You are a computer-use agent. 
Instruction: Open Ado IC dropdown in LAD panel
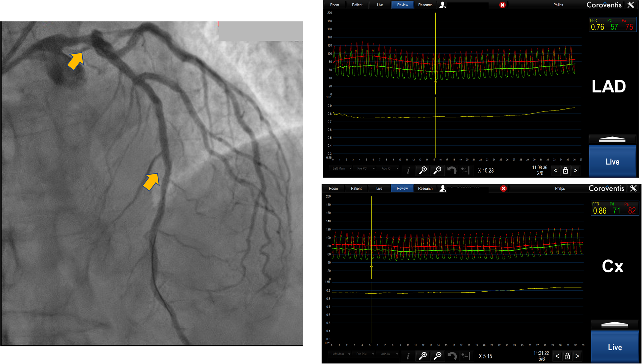(389, 168)
